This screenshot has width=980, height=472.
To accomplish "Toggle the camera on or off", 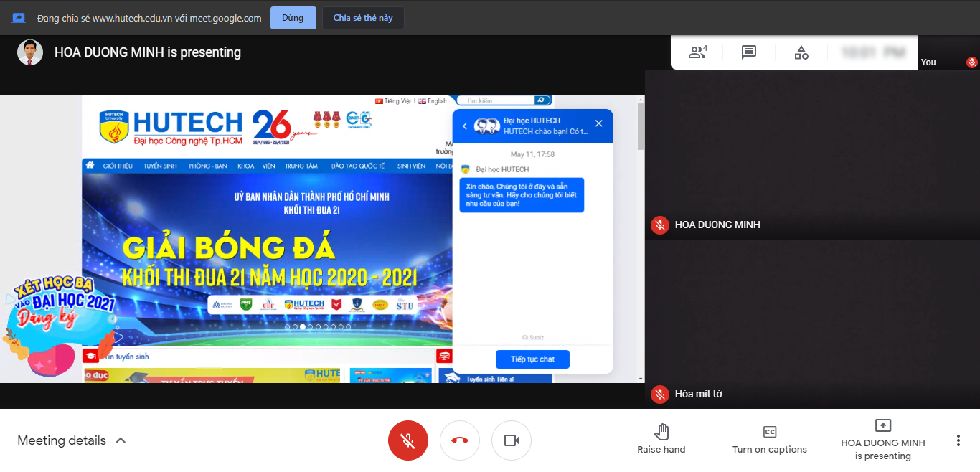I will [x=512, y=440].
